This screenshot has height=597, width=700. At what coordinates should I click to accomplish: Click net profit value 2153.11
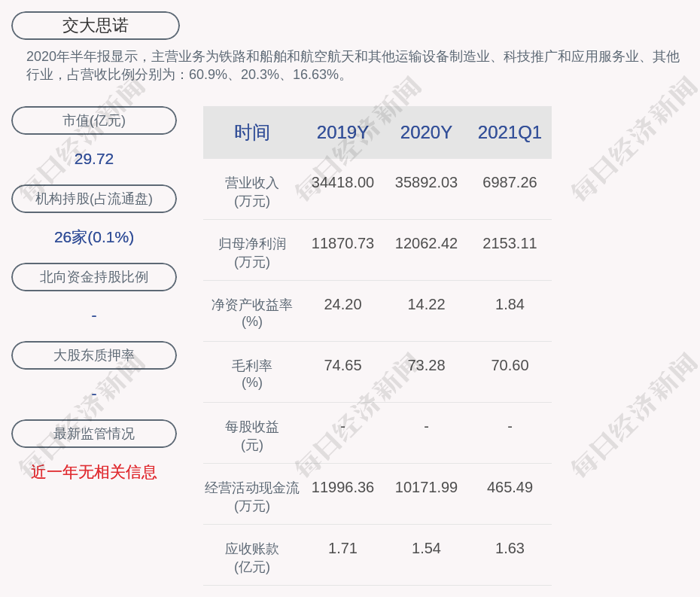point(510,243)
